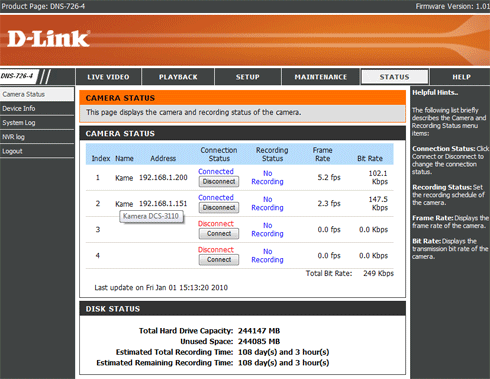Switch to the Playback tab
Screen dimensions: 490x379
pos(178,77)
